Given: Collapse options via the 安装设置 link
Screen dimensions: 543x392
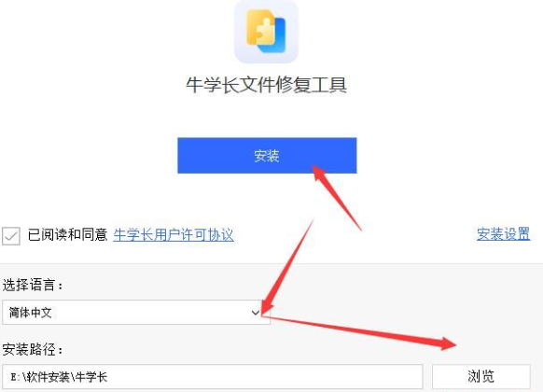Looking at the screenshot, I should pyautogui.click(x=503, y=234).
